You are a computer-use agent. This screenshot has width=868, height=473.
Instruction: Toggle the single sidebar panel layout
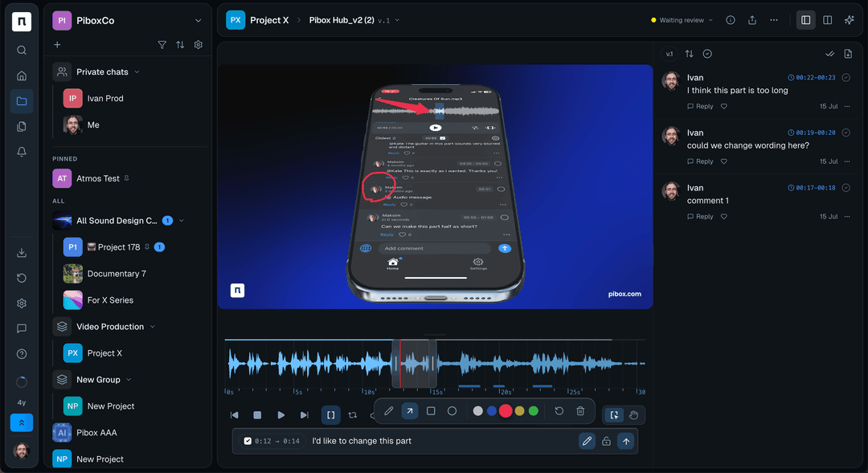(806, 20)
